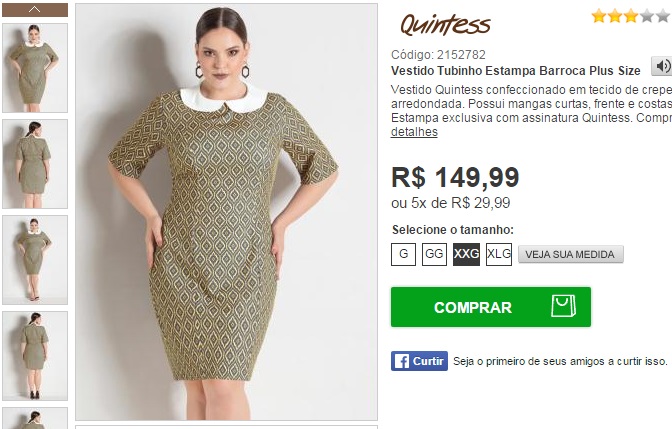Select size G
672x429 pixels.
point(403,254)
